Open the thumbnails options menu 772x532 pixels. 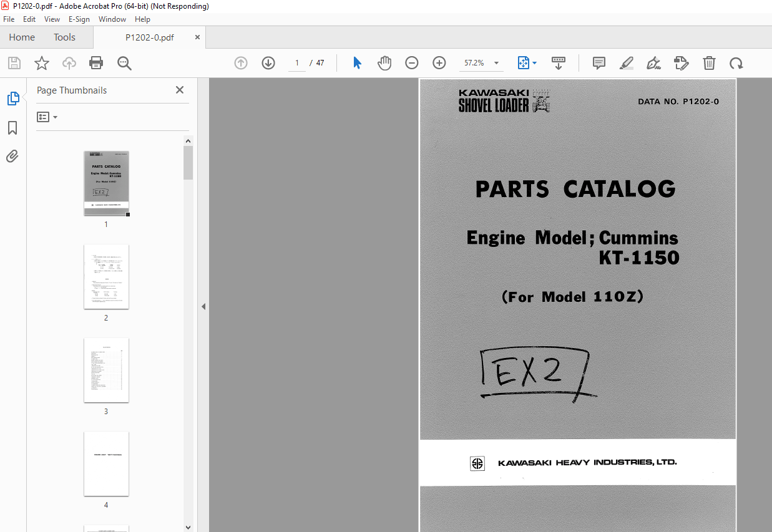pos(47,117)
